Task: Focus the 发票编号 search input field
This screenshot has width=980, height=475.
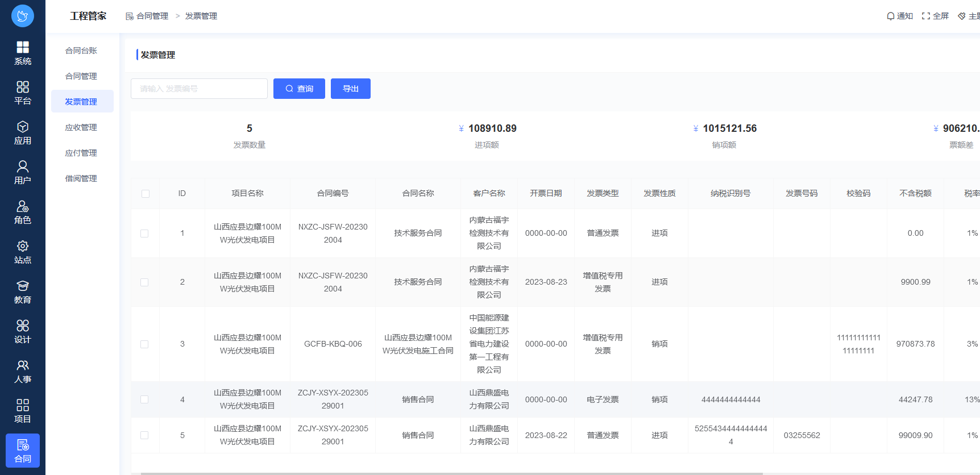Action: (x=199, y=89)
